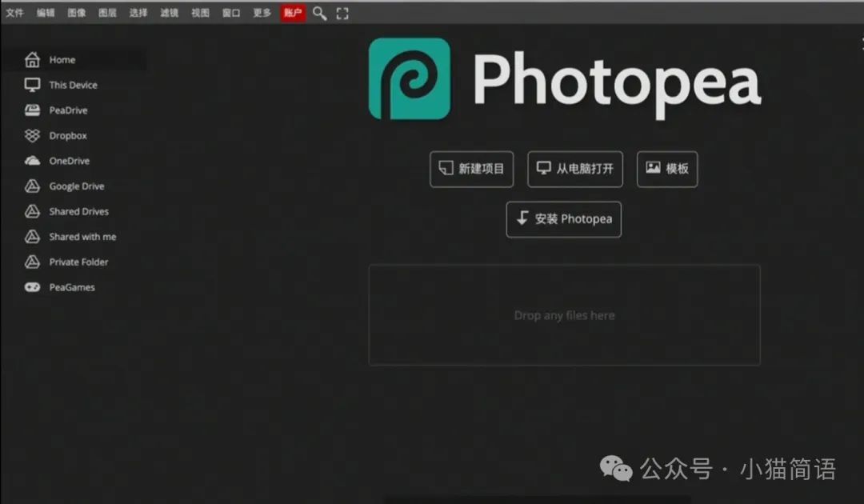Click the Google Drive triangle icon

pyautogui.click(x=33, y=186)
